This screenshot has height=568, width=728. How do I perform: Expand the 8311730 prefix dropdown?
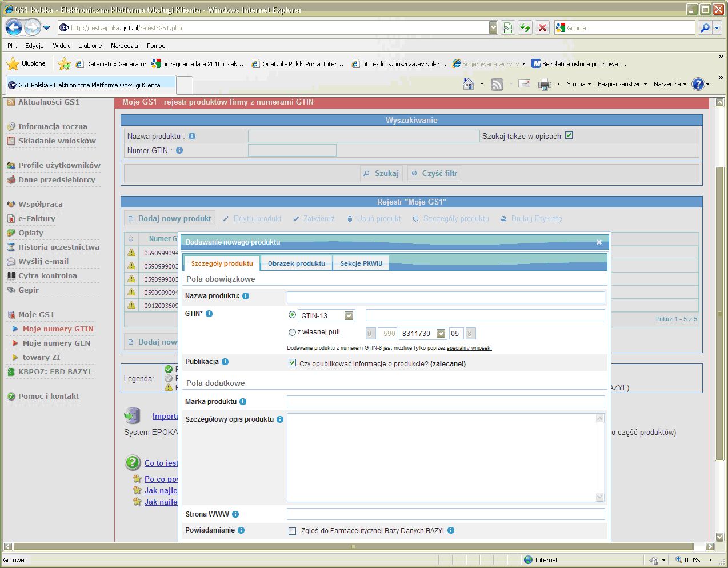coord(441,333)
